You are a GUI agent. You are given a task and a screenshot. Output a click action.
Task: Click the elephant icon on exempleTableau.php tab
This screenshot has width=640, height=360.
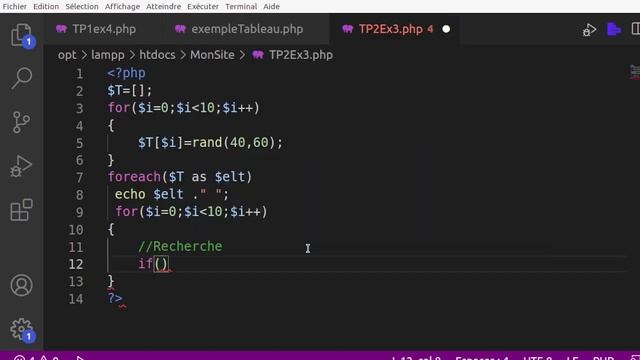[180, 29]
